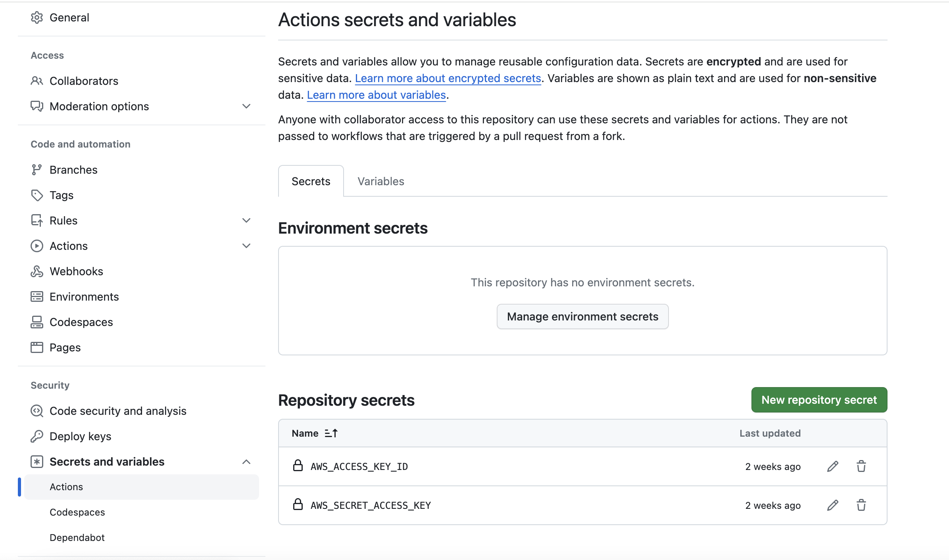Click the Branches git-branch icon
This screenshot has width=949, height=560.
coord(36,170)
